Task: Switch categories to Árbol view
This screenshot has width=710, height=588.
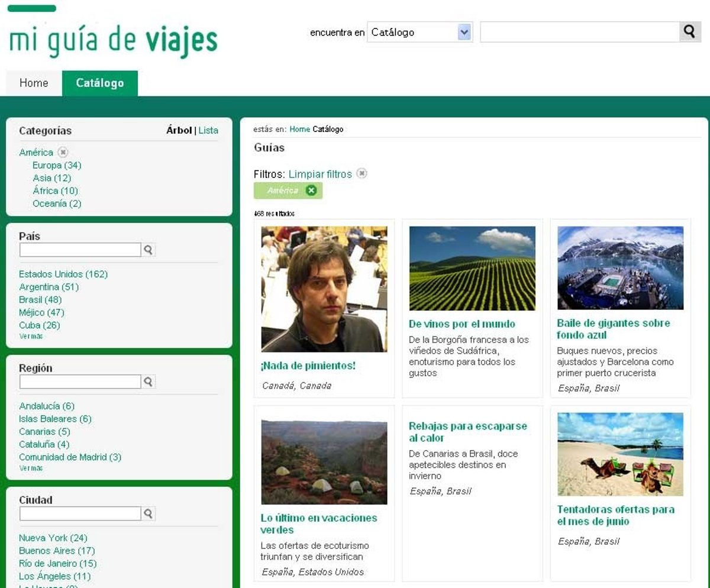Action: [179, 131]
